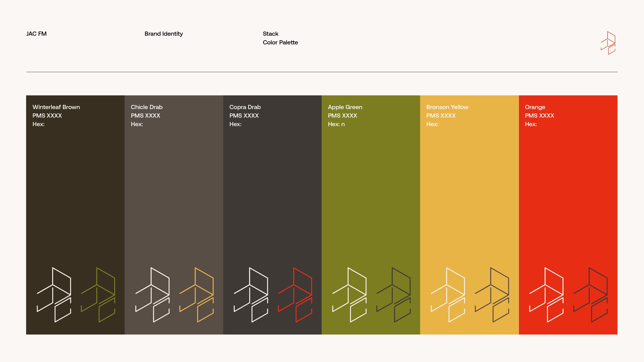Click white logo on Apple Green swatch

tap(350, 295)
